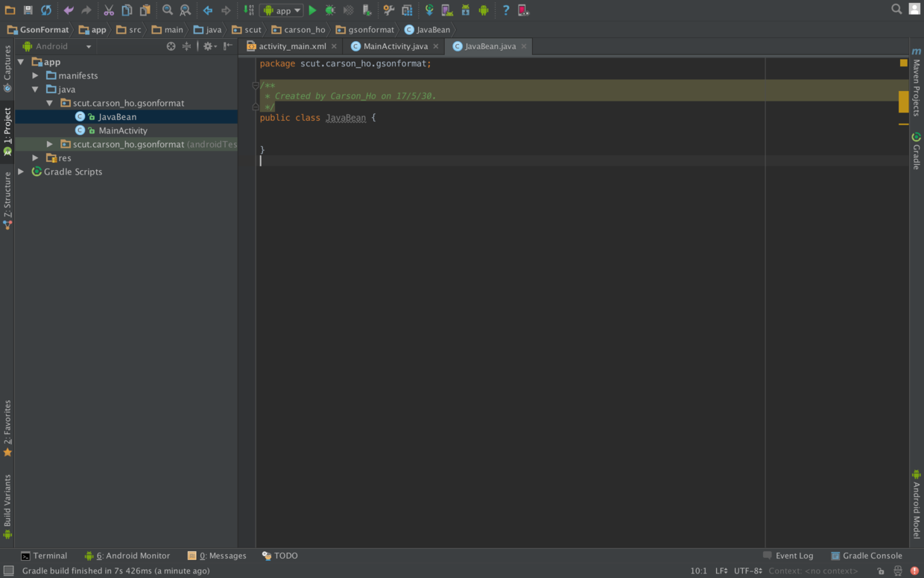
Task: Click the Debug app bug icon
Action: tap(330, 10)
